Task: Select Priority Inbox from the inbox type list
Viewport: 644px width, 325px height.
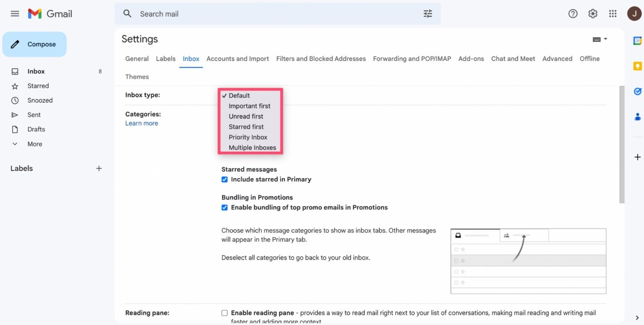Action: (x=248, y=137)
